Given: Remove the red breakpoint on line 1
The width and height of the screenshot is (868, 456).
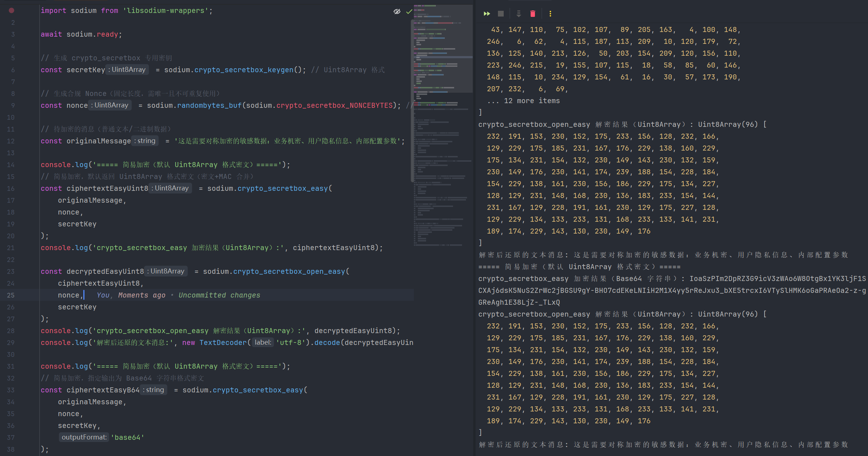Looking at the screenshot, I should tap(11, 10).
